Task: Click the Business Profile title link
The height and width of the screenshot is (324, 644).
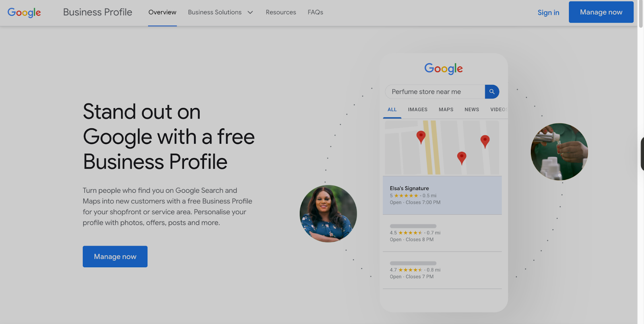Action: (x=97, y=12)
